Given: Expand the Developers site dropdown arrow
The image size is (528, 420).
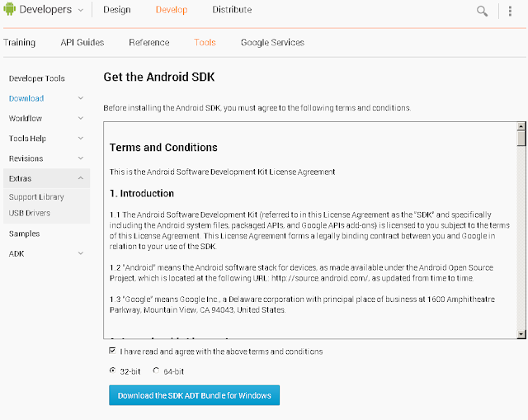Looking at the screenshot, I should tap(81, 10).
